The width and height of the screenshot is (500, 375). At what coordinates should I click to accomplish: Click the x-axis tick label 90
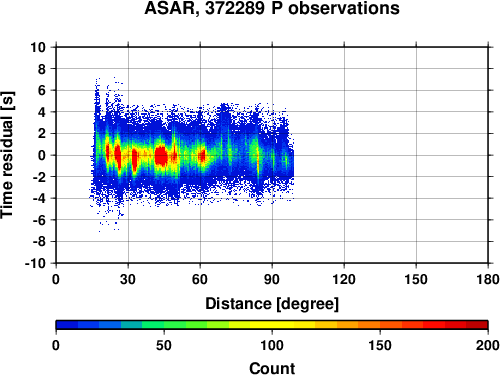click(272, 279)
